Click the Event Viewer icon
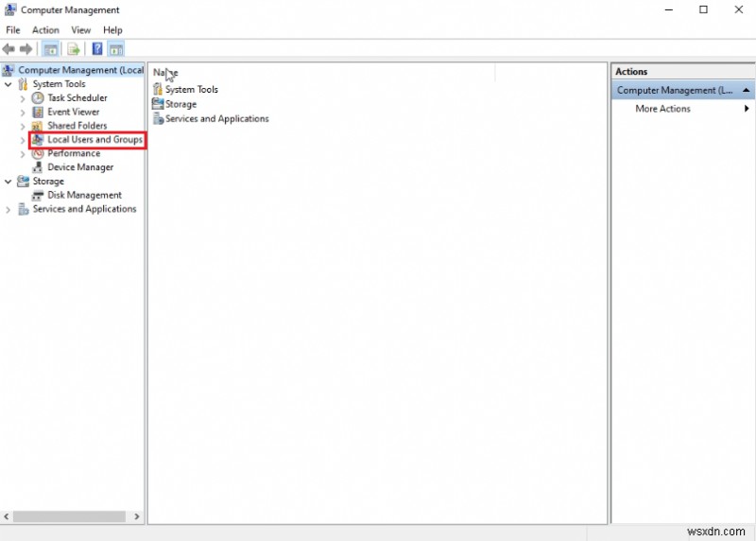Screen dimensions: 756x541 [x=38, y=112]
